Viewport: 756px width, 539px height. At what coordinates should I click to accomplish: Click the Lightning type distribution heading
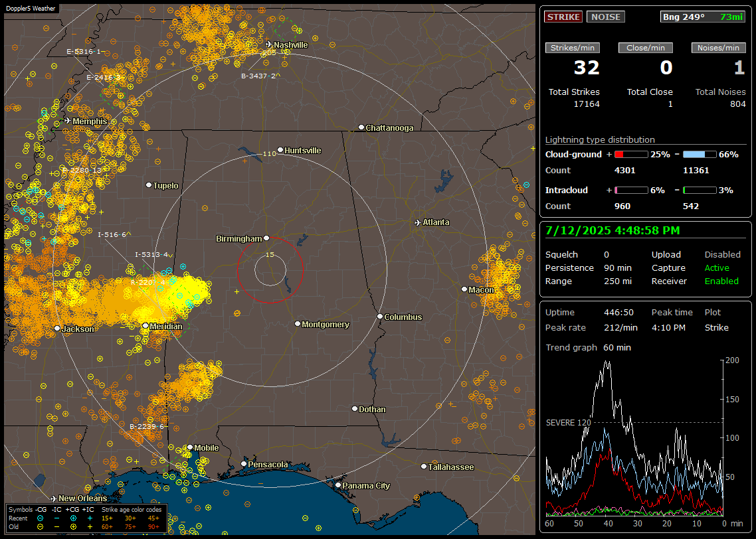tap(600, 139)
